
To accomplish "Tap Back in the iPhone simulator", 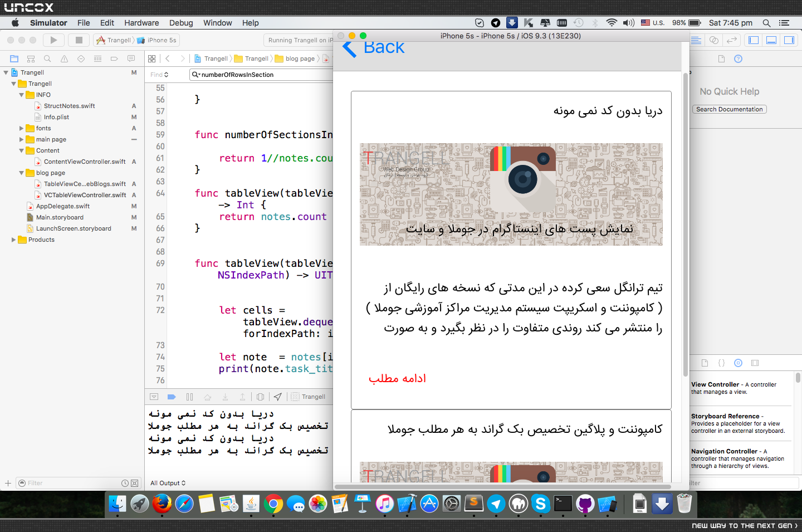I will click(374, 48).
